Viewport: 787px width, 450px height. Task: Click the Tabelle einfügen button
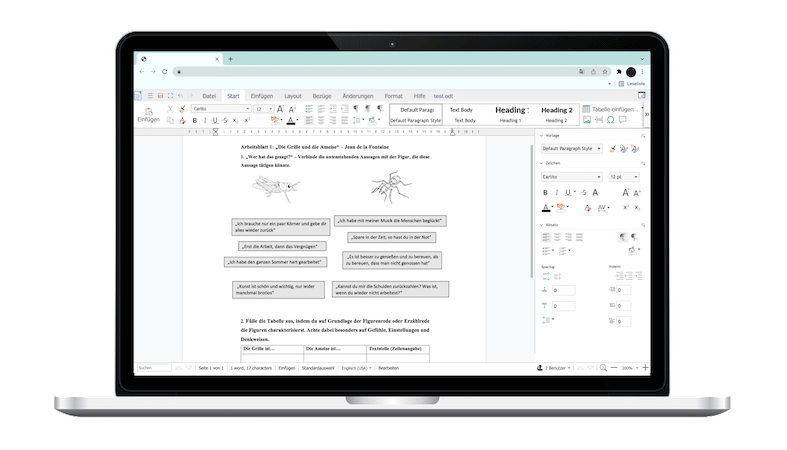[x=610, y=109]
